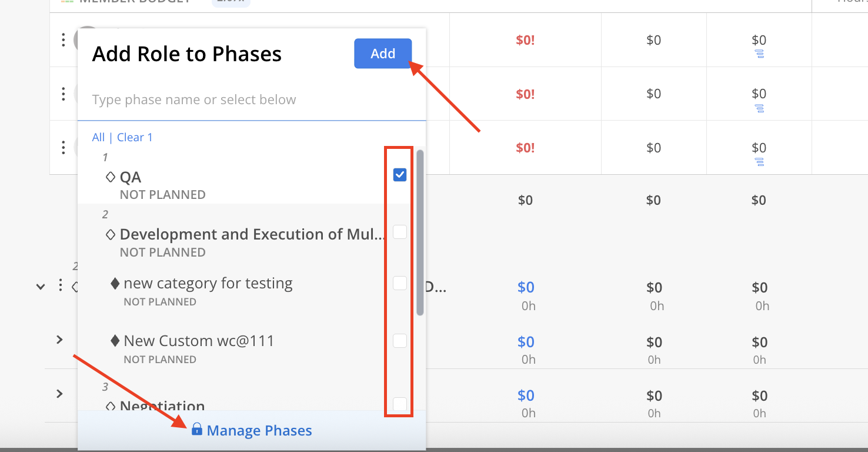Select All phases link
Screen dimensions: 868x452
click(x=98, y=137)
